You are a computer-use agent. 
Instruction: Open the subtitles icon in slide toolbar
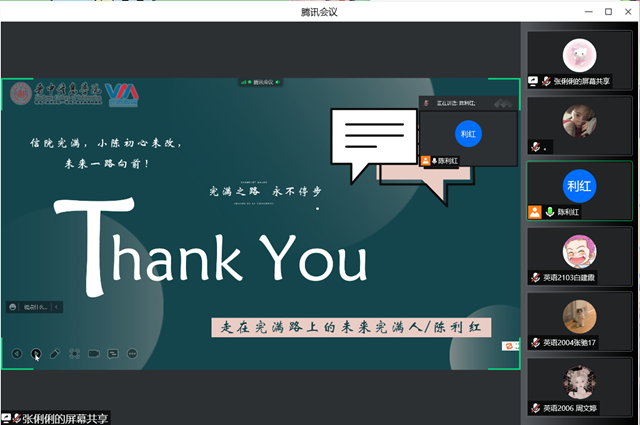[x=113, y=353]
